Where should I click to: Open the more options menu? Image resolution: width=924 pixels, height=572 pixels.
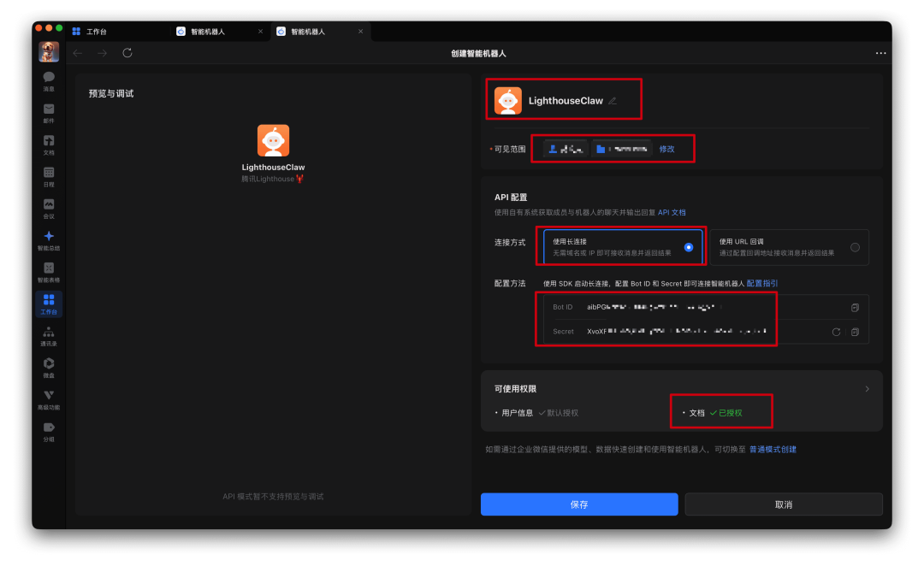click(880, 52)
